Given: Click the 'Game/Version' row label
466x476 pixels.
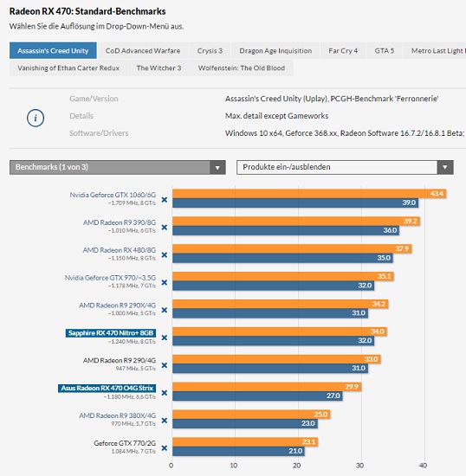Looking at the screenshot, I should click(94, 99).
